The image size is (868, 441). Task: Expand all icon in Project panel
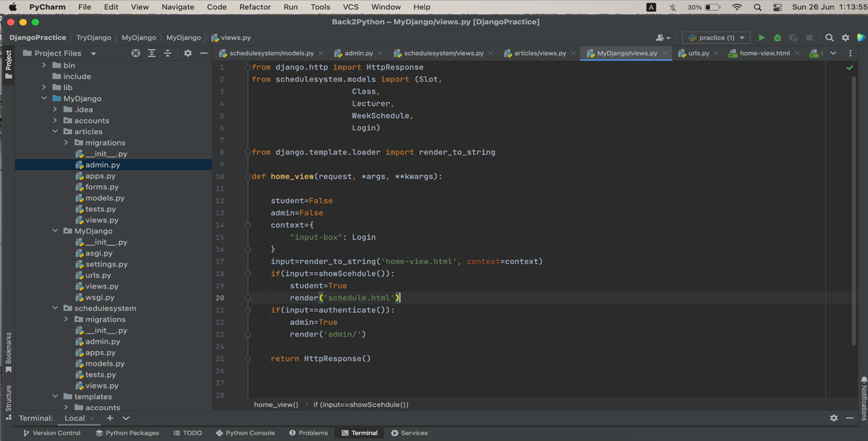coord(152,53)
